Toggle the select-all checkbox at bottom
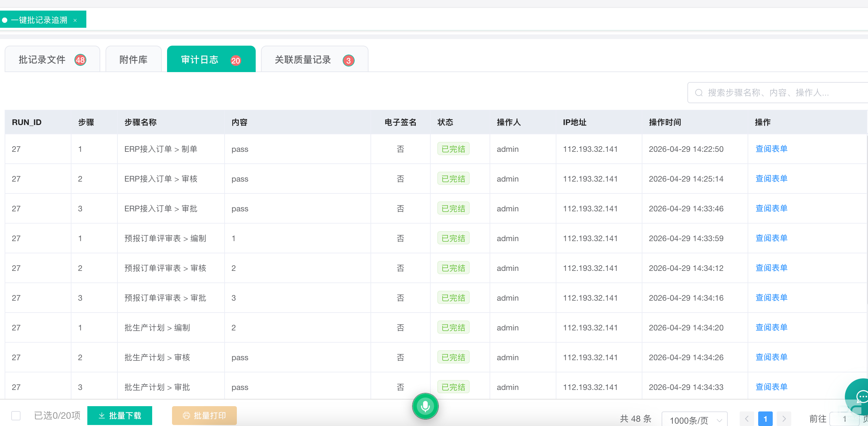This screenshot has height=426, width=868. (x=16, y=415)
